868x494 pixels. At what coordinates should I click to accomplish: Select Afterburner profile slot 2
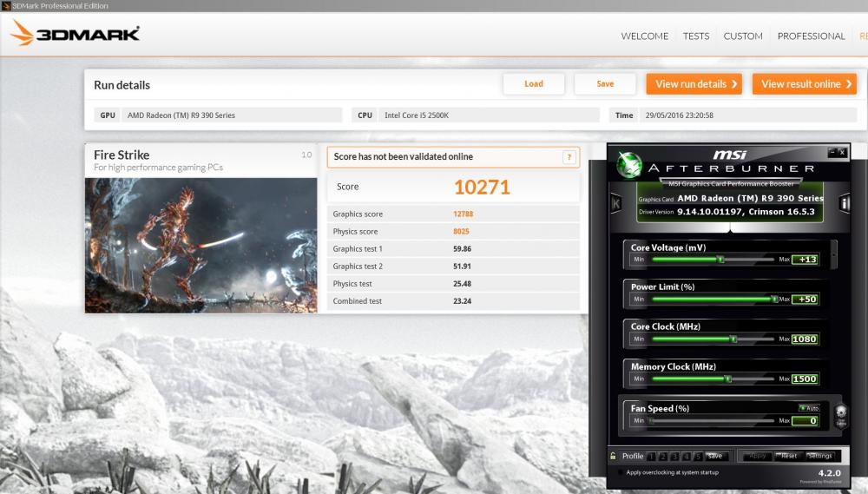pyautogui.click(x=663, y=457)
